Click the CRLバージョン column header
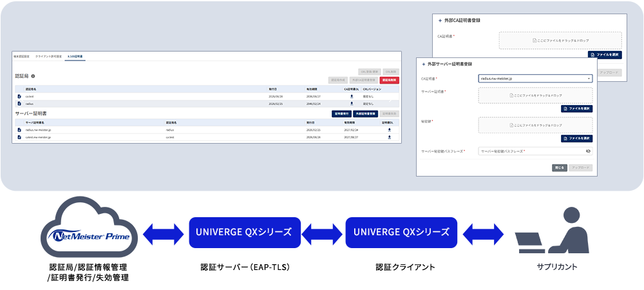Screen dimensions: 644x290 (x=372, y=89)
